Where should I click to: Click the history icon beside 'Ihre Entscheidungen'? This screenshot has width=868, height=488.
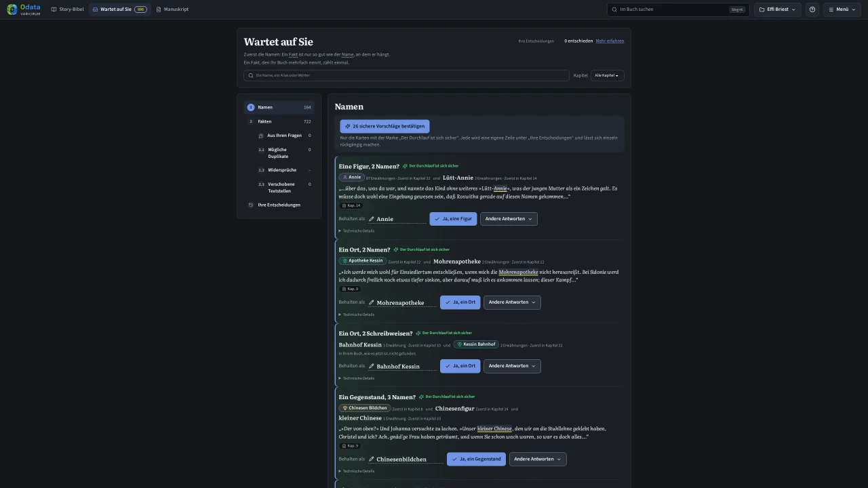point(251,205)
